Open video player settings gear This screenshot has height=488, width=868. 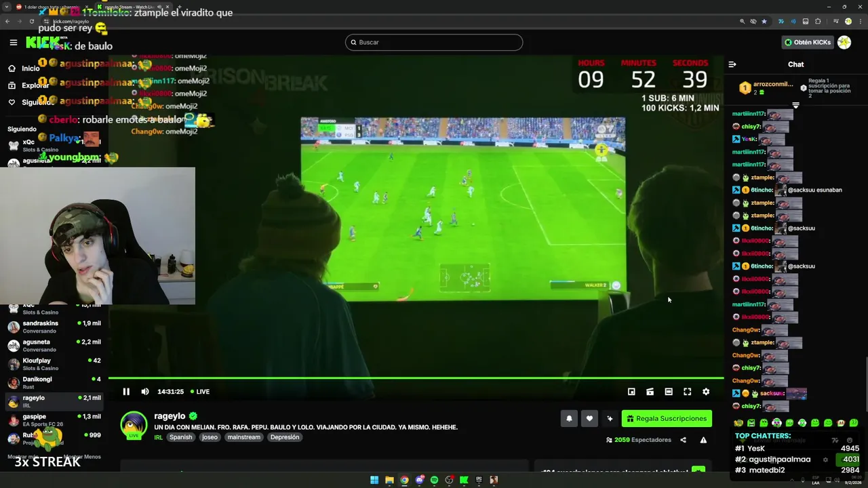pos(706,392)
